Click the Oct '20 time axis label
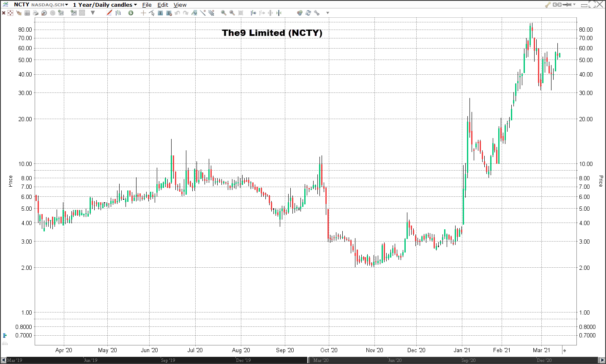 pos(329,350)
